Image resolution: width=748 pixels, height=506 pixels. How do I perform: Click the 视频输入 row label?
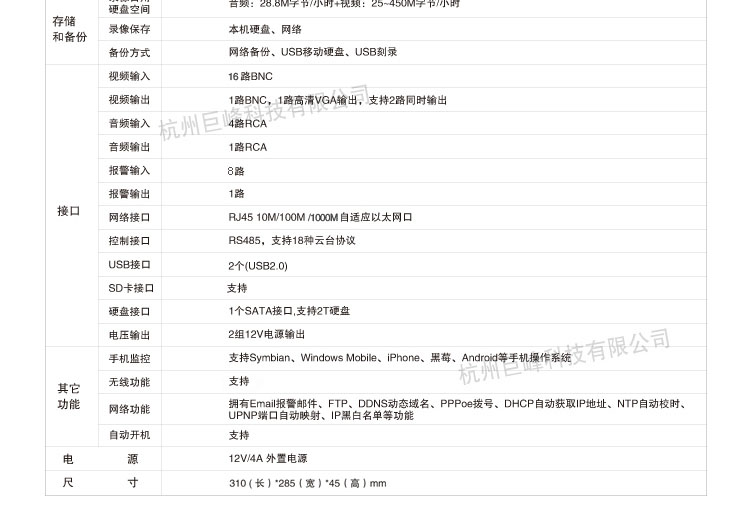click(x=129, y=77)
